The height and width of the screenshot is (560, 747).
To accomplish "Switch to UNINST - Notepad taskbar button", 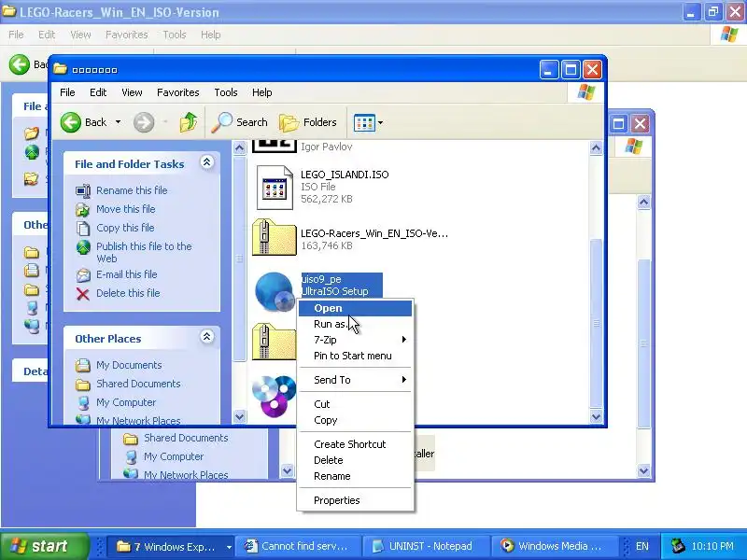I will point(426,546).
